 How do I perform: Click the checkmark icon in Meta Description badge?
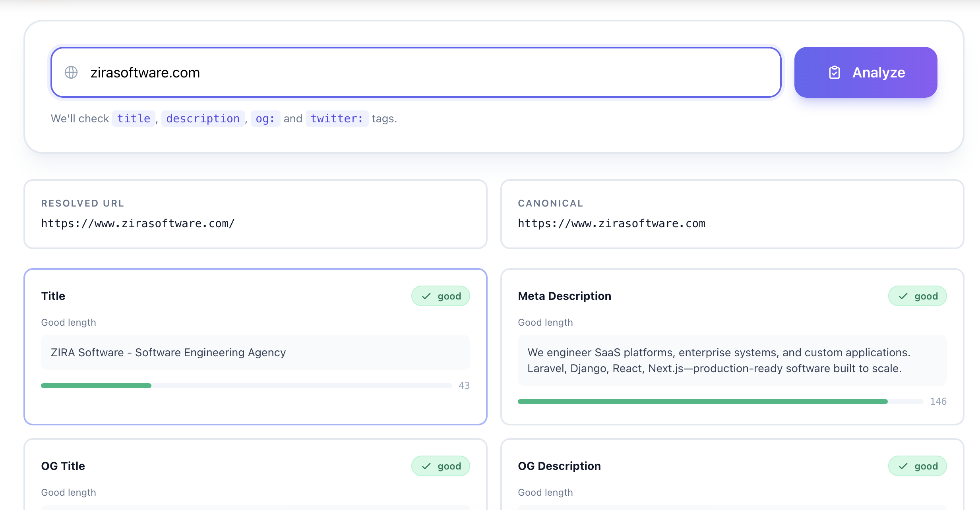click(x=903, y=296)
